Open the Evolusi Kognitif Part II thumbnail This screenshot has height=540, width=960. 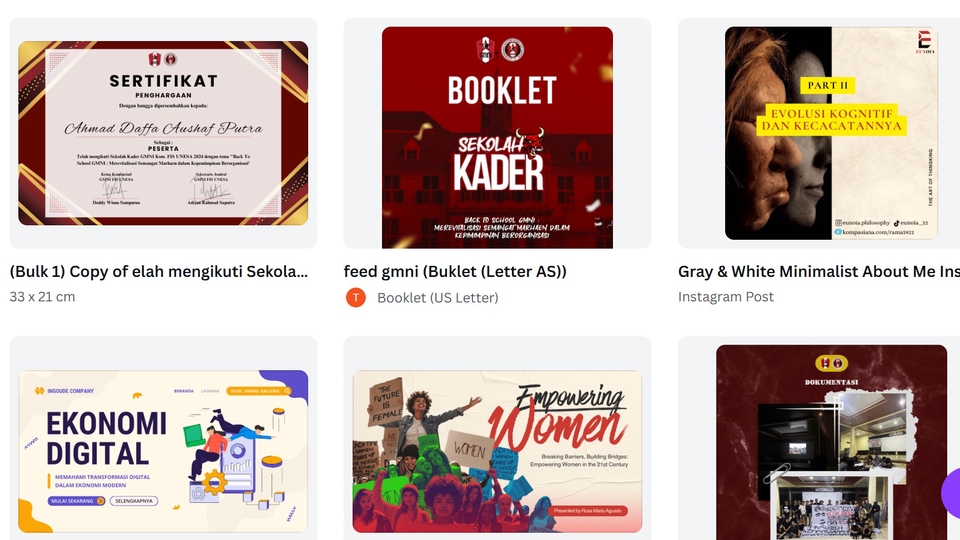point(831,133)
